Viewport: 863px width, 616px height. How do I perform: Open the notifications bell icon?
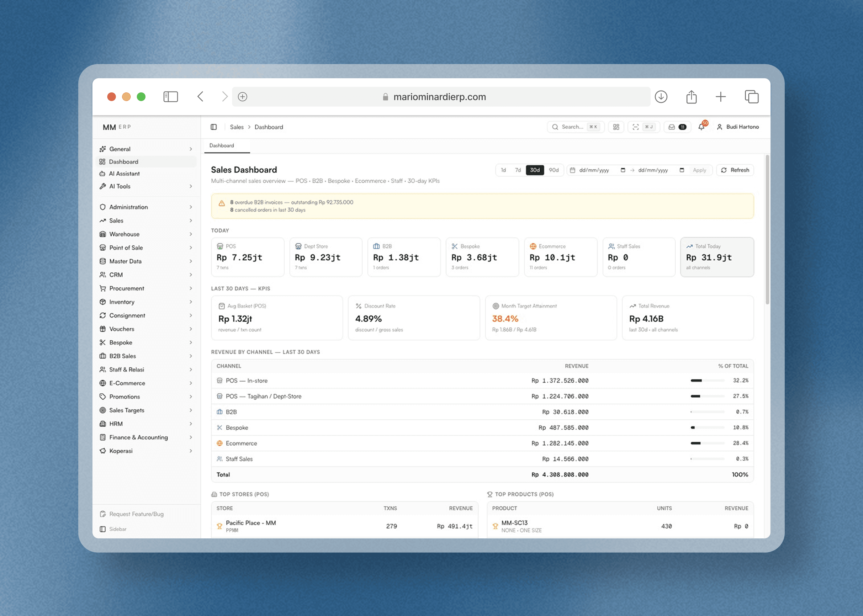(x=701, y=127)
